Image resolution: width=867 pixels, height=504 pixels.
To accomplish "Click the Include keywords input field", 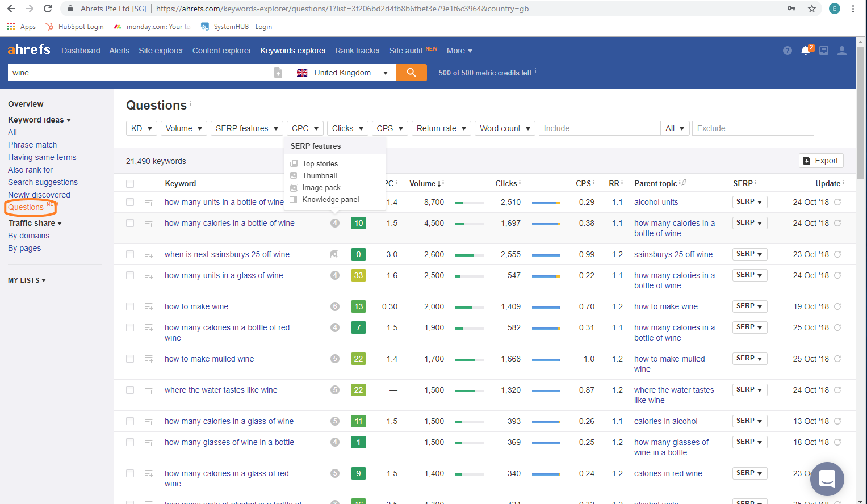I will [600, 128].
